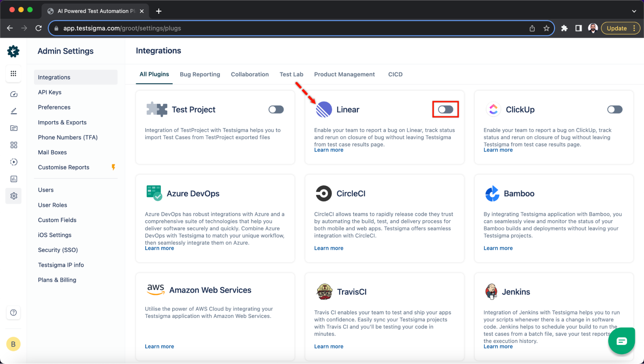The image size is (644, 364).
Task: Open Chrome profile avatar
Action: pyautogui.click(x=593, y=28)
